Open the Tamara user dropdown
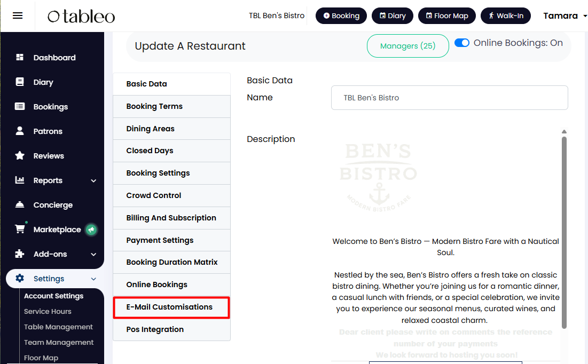 point(565,15)
